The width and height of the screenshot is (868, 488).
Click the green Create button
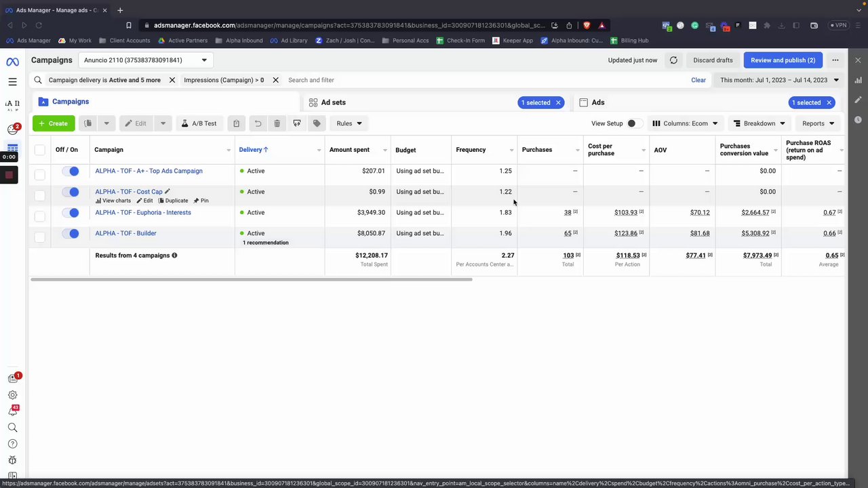tap(54, 123)
